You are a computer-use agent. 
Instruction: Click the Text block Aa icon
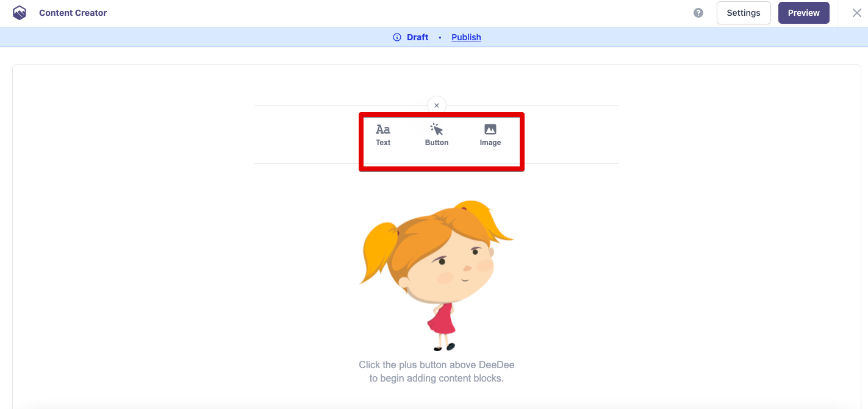[x=383, y=129]
